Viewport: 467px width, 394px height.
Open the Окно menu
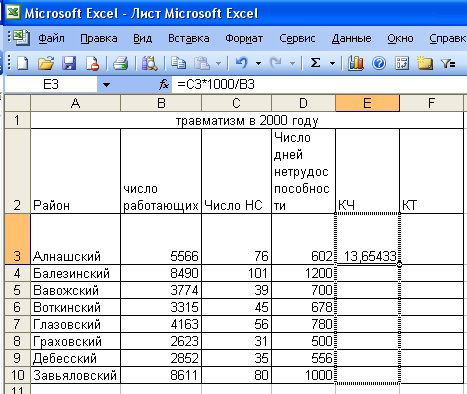[x=400, y=39]
